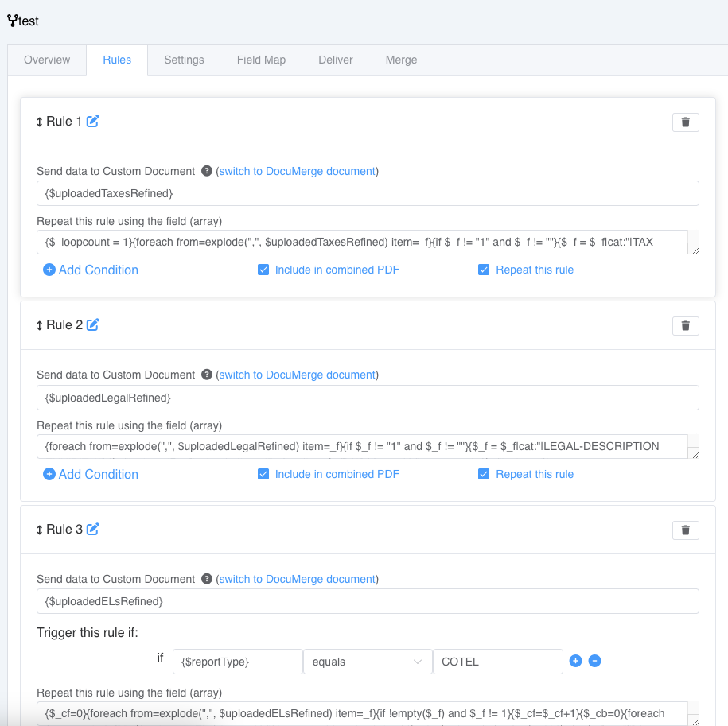Click the reorder arrows icon for Rule 2
The image size is (728, 726).
coord(40,325)
